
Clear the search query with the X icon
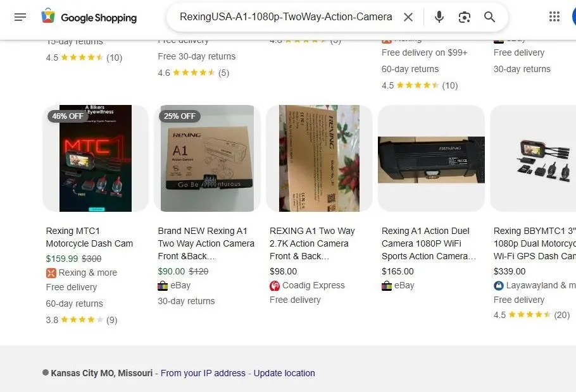pyautogui.click(x=408, y=17)
